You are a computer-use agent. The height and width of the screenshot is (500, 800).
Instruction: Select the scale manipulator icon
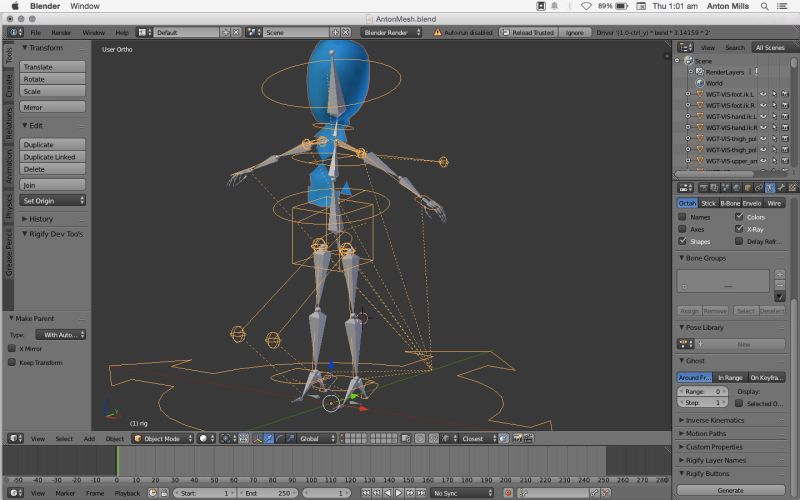[x=290, y=438]
